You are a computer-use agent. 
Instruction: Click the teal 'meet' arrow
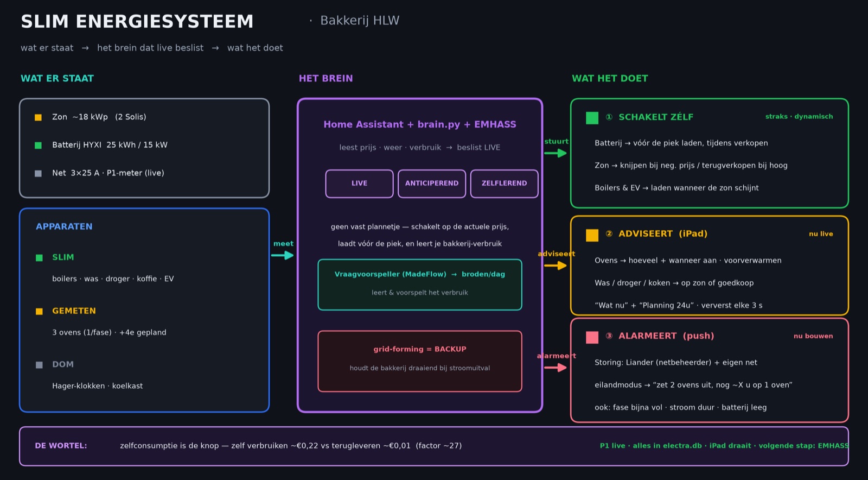(x=283, y=255)
